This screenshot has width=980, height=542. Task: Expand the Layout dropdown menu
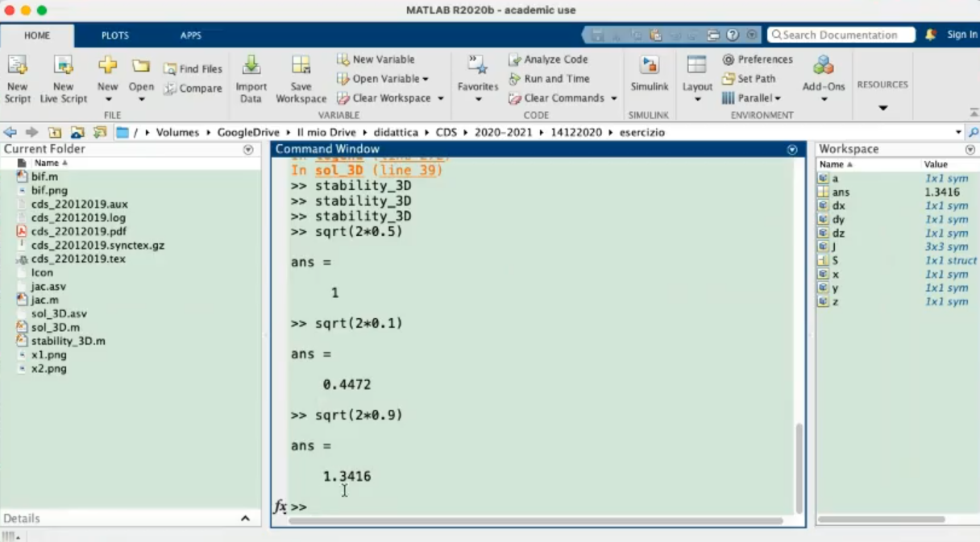(697, 99)
